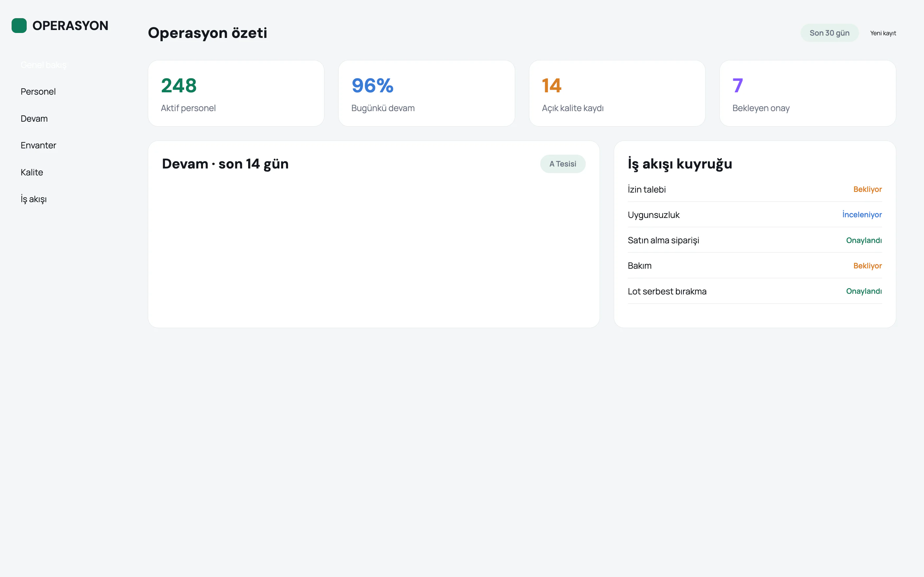Open the 7 Bekleyen onay card

tap(808, 93)
